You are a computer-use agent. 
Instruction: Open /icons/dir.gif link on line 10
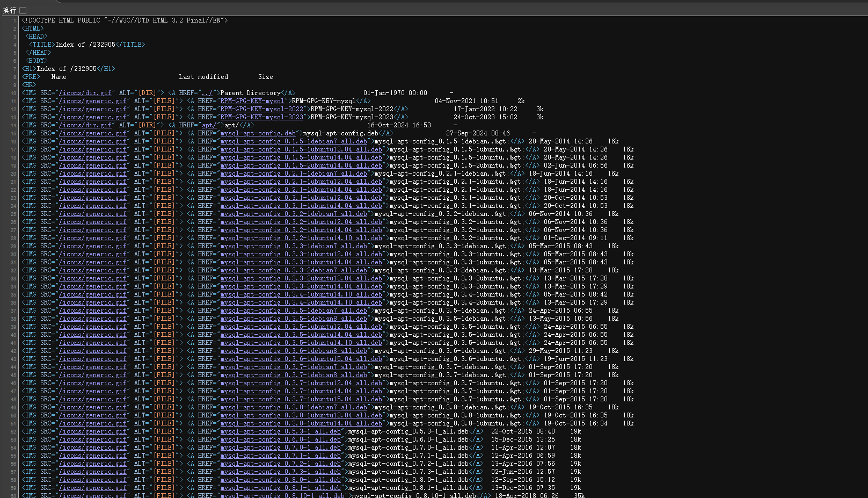click(x=85, y=93)
